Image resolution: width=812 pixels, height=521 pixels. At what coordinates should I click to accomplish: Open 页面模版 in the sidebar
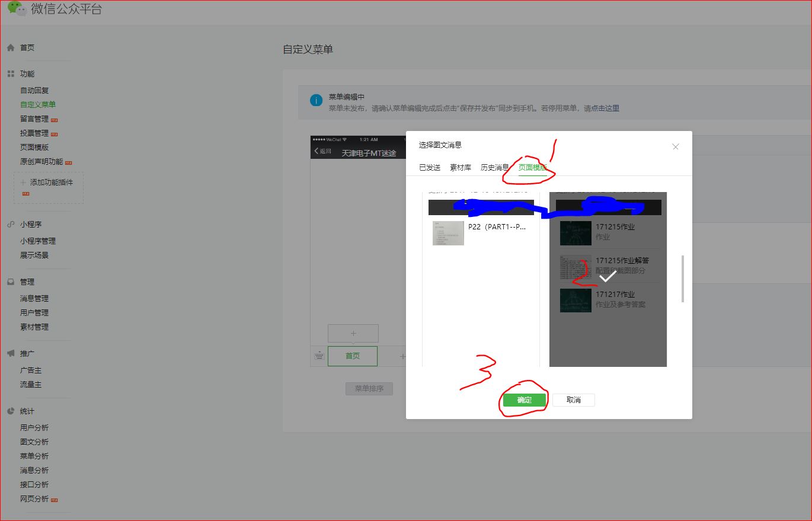pos(34,147)
